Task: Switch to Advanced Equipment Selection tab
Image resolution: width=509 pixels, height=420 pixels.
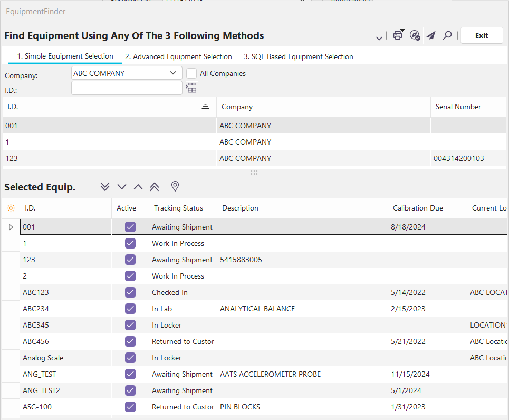Action: pos(178,56)
